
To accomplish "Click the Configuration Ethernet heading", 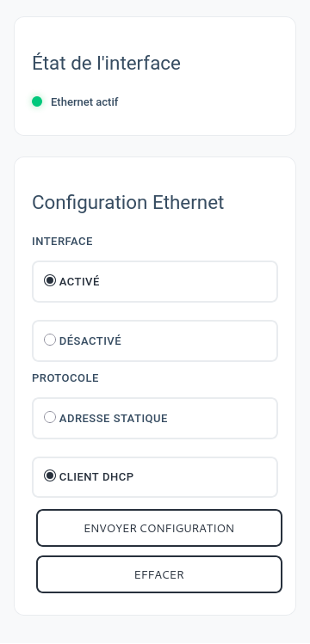I will 127,202.
